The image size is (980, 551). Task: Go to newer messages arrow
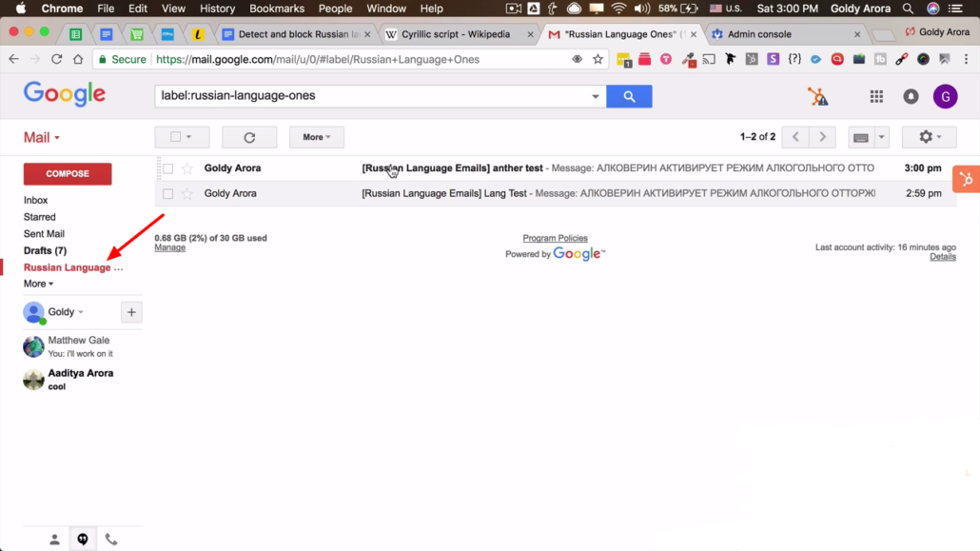point(795,136)
